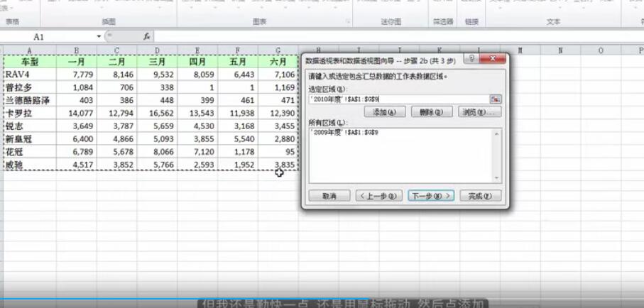Select '2009年度' range in all-ranges list
Screen dimensions: 644x308
tap(339, 133)
